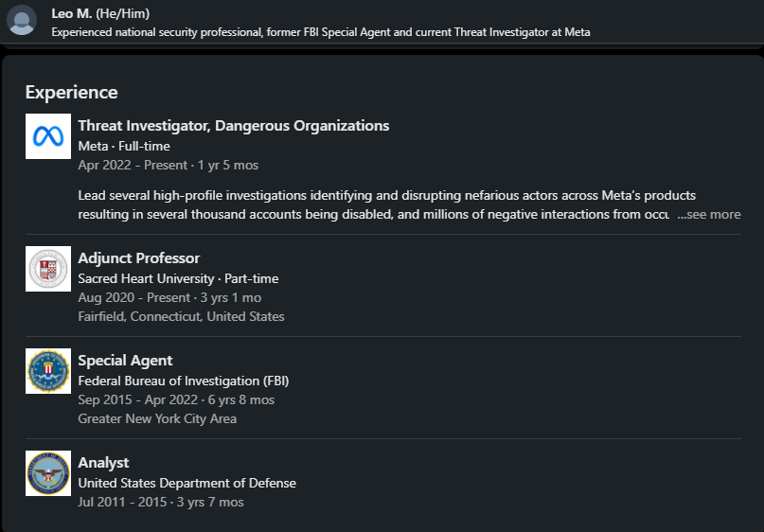764x532 pixels.
Task: Click "Federal Bureau of Investigation (FBI)" text
Action: pos(183,381)
